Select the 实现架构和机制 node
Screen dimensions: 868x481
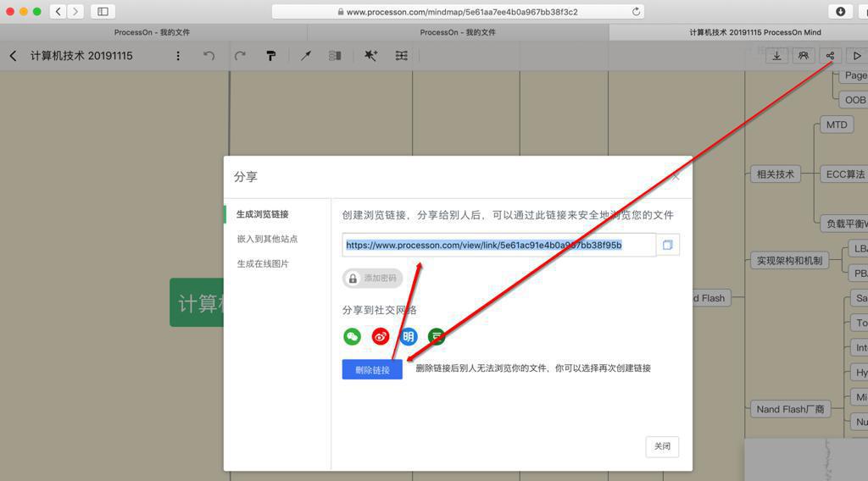(789, 261)
